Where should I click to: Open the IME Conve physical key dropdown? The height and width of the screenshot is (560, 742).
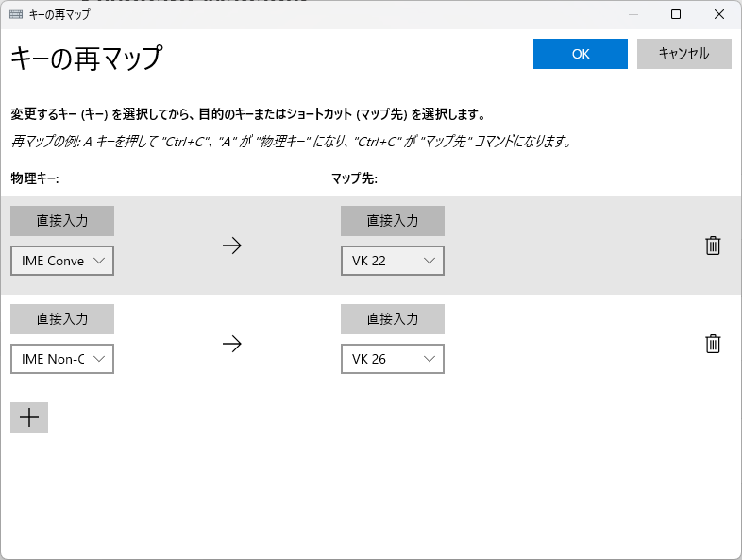tap(62, 261)
